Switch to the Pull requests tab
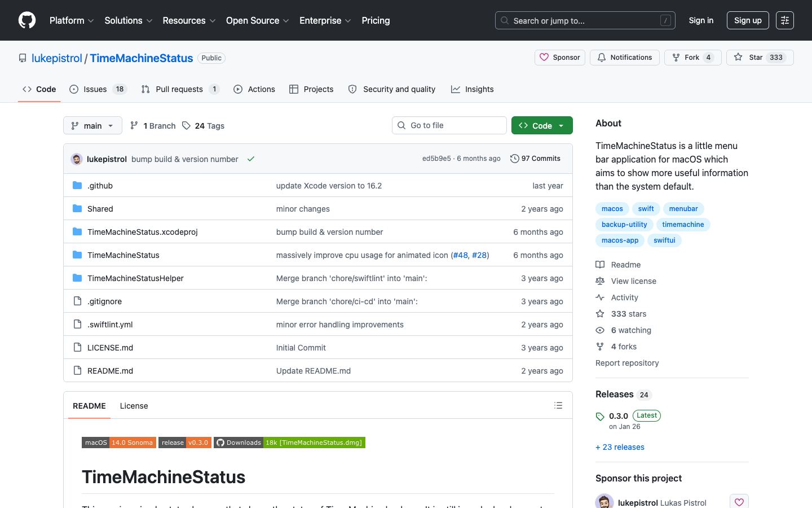Image resolution: width=812 pixels, height=508 pixels. click(x=180, y=89)
